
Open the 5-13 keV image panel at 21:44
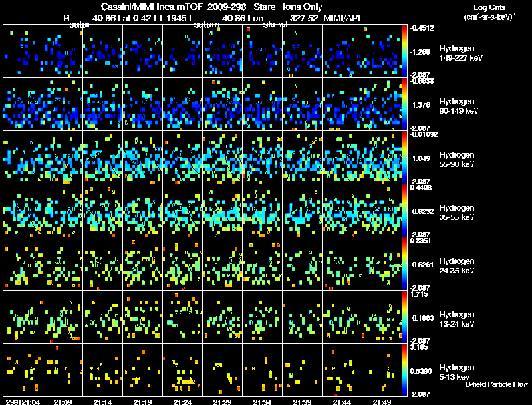tap(342, 370)
